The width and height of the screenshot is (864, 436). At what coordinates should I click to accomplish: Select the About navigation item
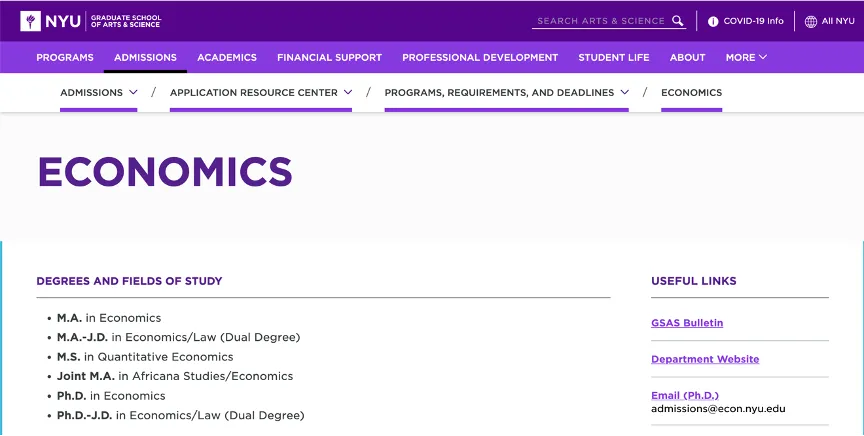pyautogui.click(x=688, y=57)
